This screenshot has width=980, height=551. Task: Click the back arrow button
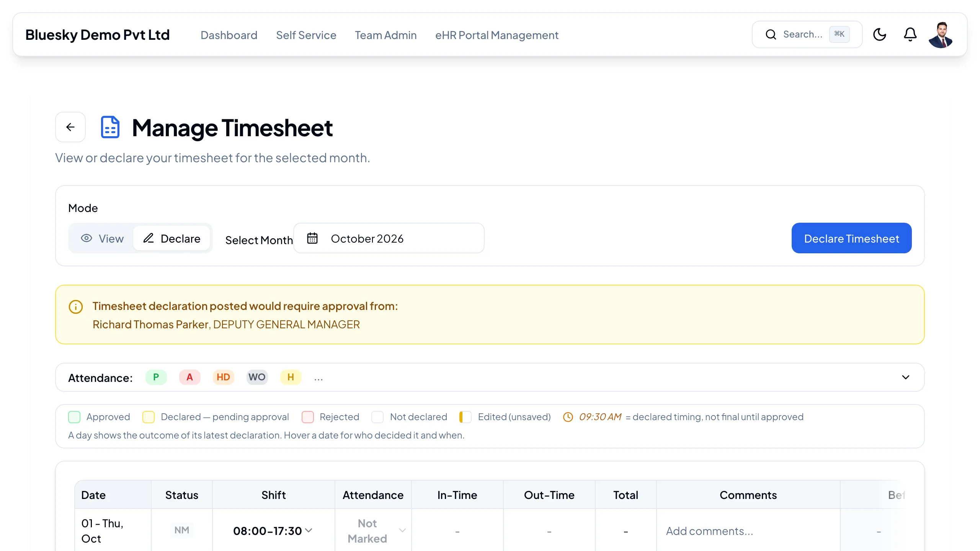point(70,127)
